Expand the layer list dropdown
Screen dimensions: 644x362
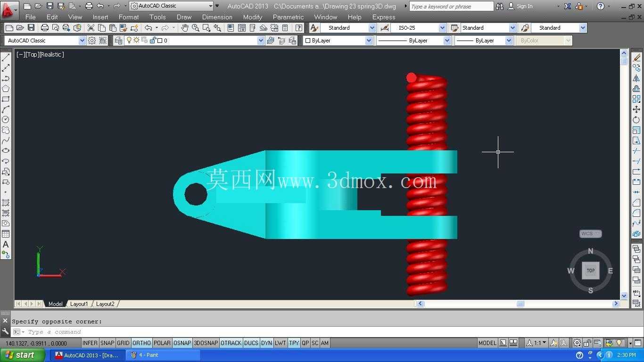(x=261, y=41)
